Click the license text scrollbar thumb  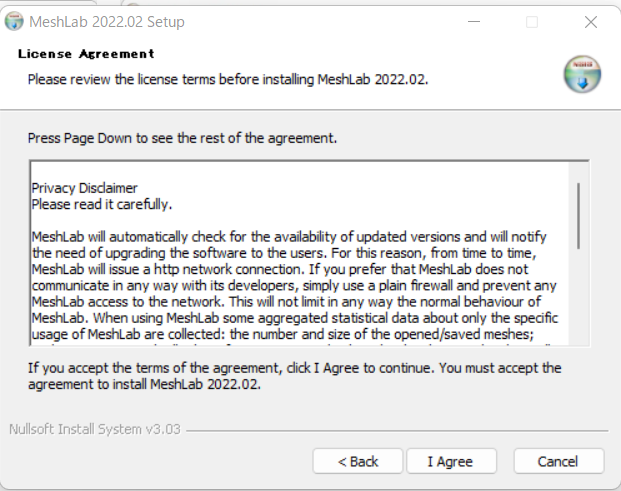579,216
